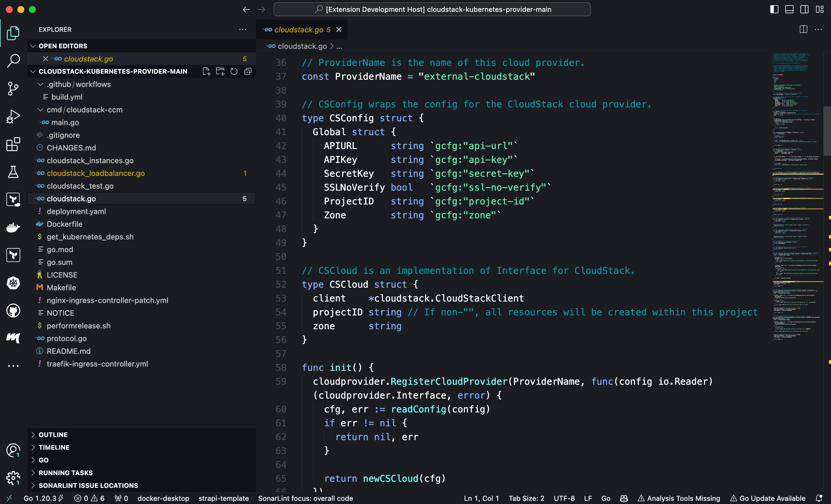
Task: Select the cloudstack.go editor tab
Action: (298, 30)
